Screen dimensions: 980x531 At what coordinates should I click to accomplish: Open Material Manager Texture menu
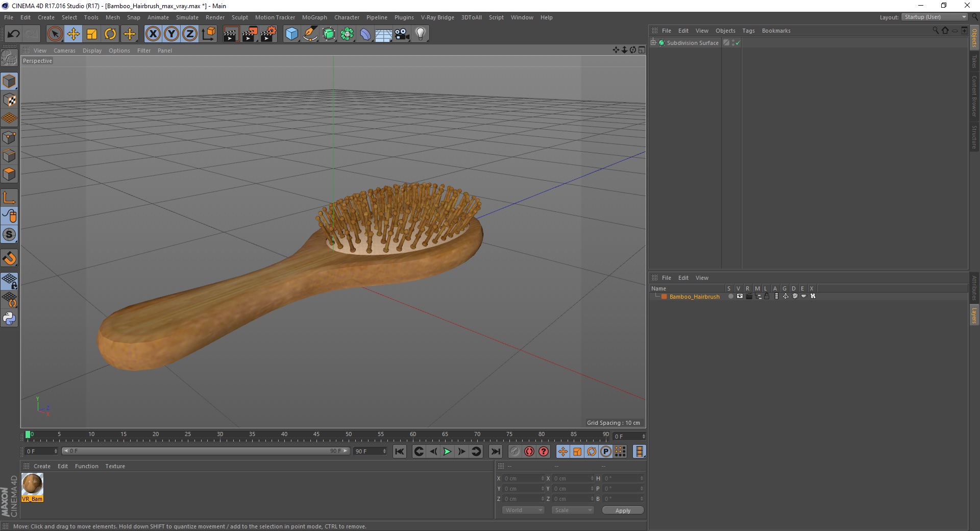pos(115,466)
